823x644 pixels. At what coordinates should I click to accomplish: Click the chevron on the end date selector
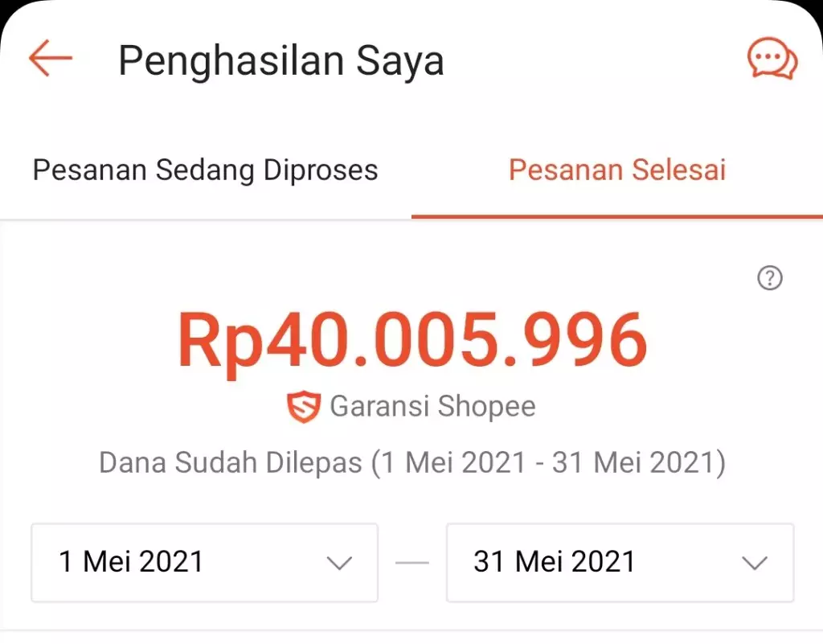pos(754,562)
